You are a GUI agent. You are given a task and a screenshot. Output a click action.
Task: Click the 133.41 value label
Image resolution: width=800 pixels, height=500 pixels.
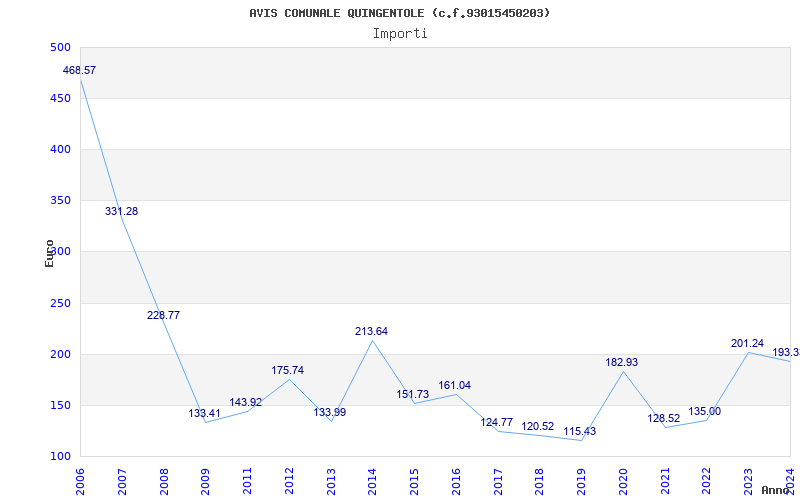pos(205,413)
